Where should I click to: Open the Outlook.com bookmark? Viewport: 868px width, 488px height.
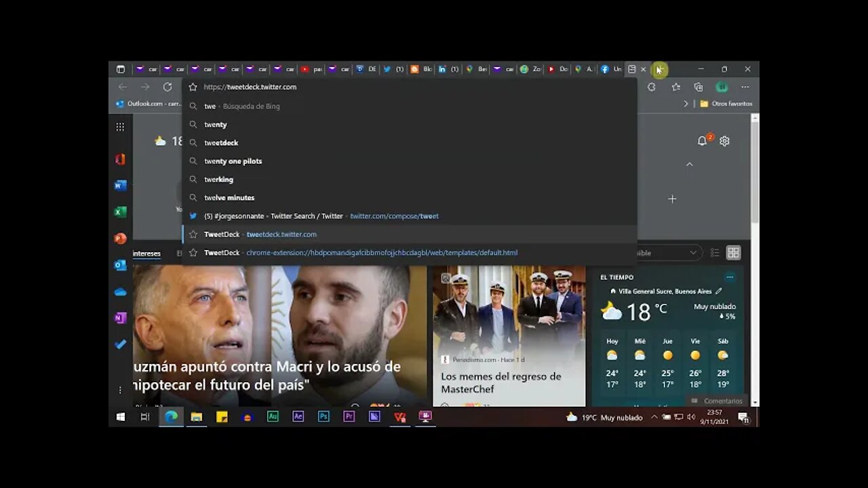[x=149, y=104]
